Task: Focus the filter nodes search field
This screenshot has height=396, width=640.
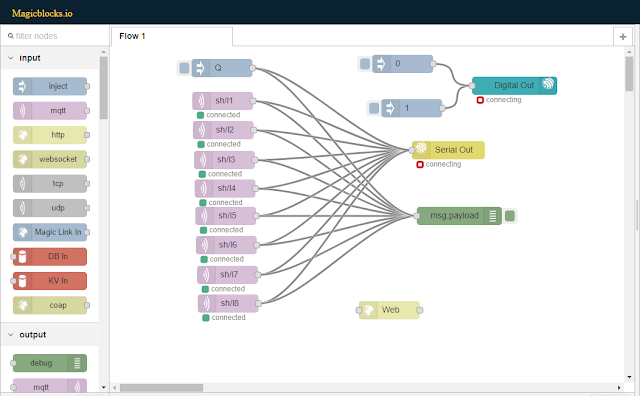Action: 54,36
